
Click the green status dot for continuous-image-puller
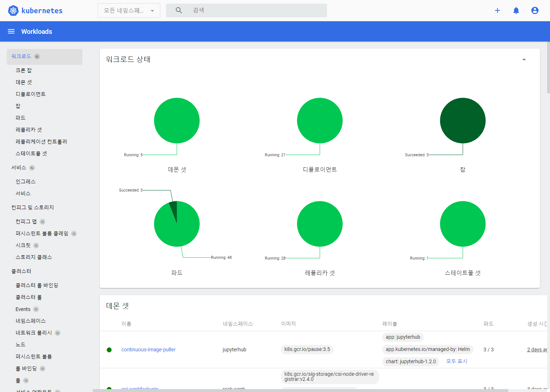pyautogui.click(x=109, y=350)
